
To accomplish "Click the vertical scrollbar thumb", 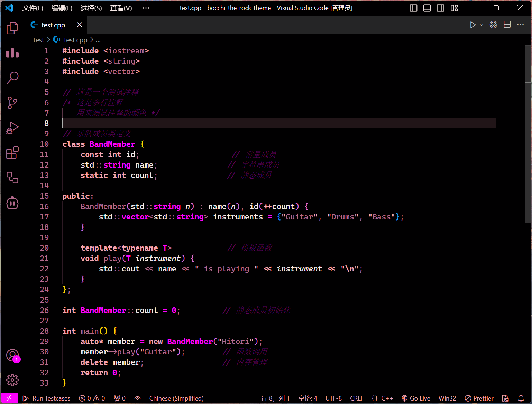I will 528,134.
